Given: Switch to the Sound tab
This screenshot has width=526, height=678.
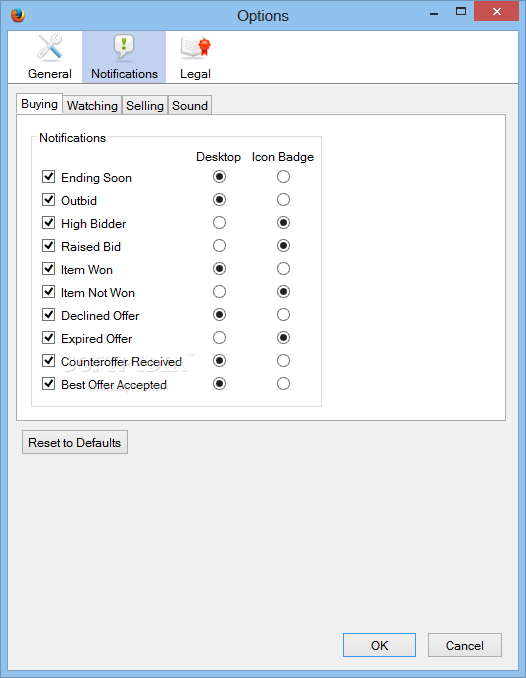Looking at the screenshot, I should [189, 106].
